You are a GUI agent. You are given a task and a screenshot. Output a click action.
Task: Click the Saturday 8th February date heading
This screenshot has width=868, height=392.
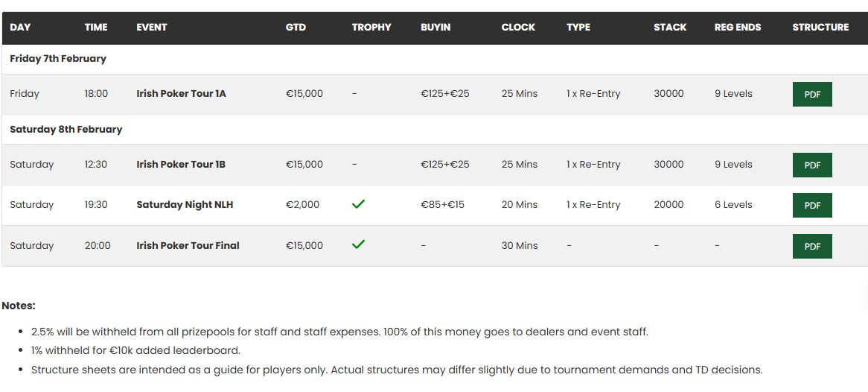66,130
